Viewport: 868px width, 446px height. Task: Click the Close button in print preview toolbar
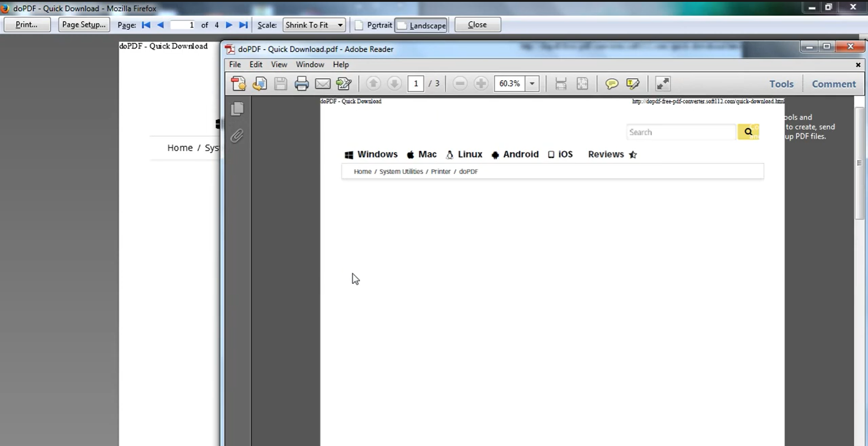[x=478, y=25]
